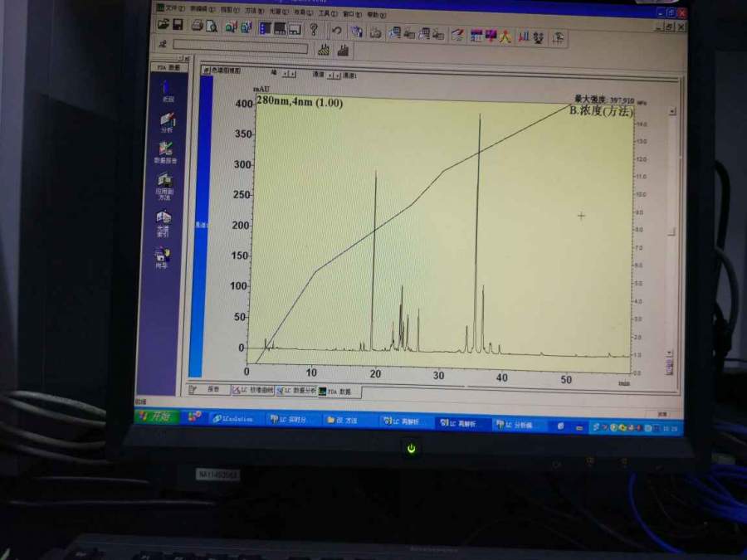Viewport: 747px width, 560px height.
Task: Click the PDA 数据 header of side panel
Action: point(168,68)
